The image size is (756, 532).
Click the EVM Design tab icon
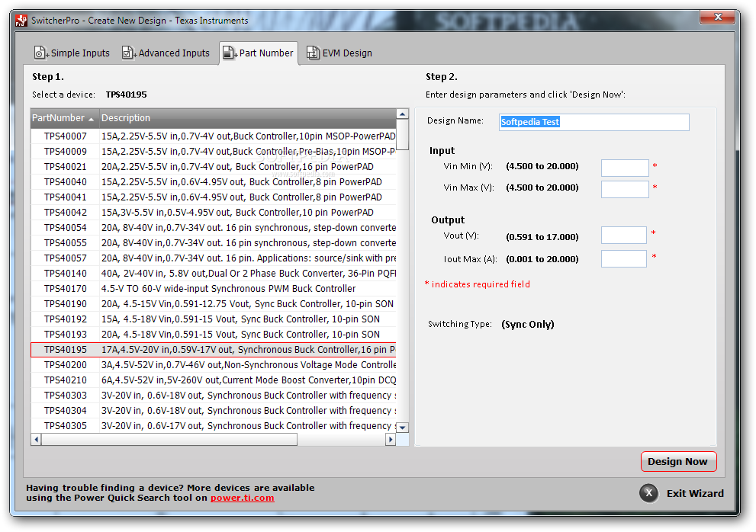tap(313, 53)
